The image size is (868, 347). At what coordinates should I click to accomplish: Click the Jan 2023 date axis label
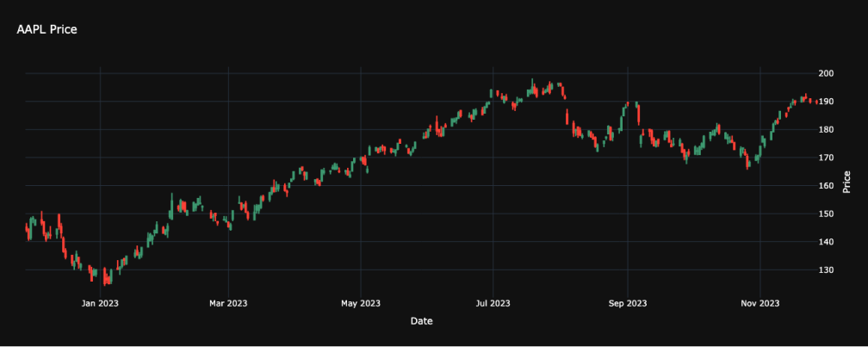point(100,303)
